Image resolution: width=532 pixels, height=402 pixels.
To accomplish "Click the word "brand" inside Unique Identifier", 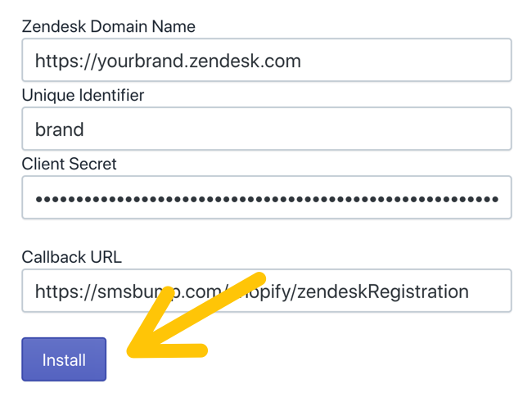I will 60,129.
